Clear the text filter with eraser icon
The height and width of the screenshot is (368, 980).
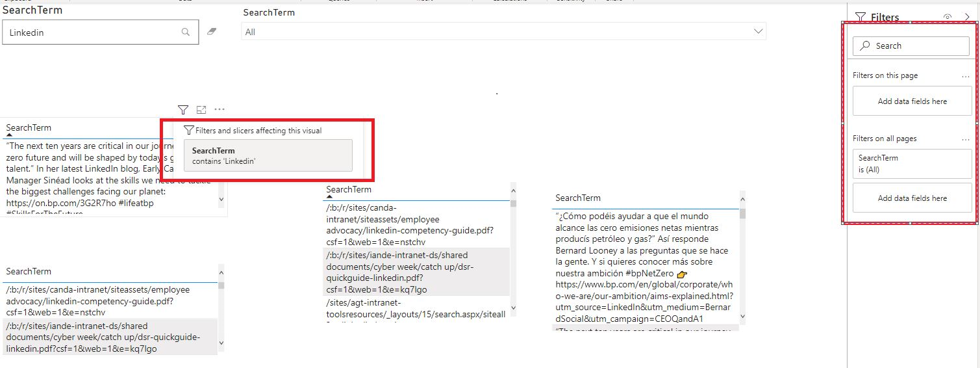click(x=212, y=31)
